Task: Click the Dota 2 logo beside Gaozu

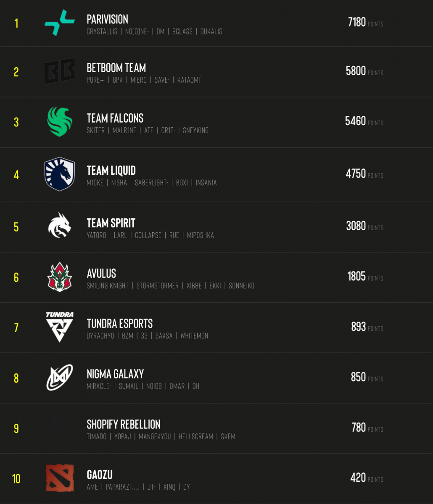Action: click(59, 478)
